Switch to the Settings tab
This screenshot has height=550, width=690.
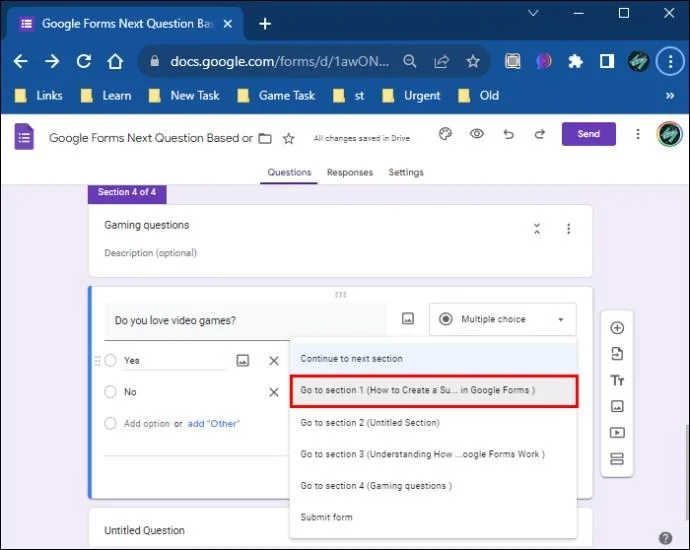pyautogui.click(x=406, y=172)
